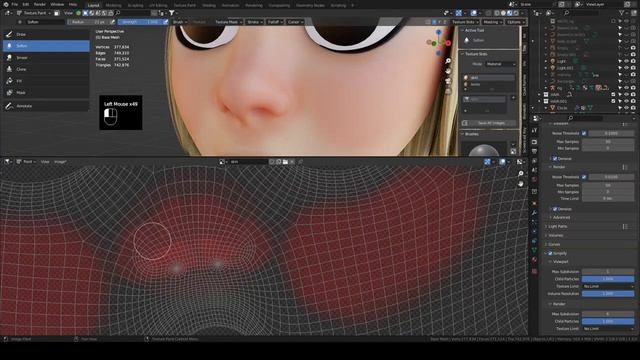Screen dimensions: 640x360
Task: Select the Soften tool
Action: point(46,46)
